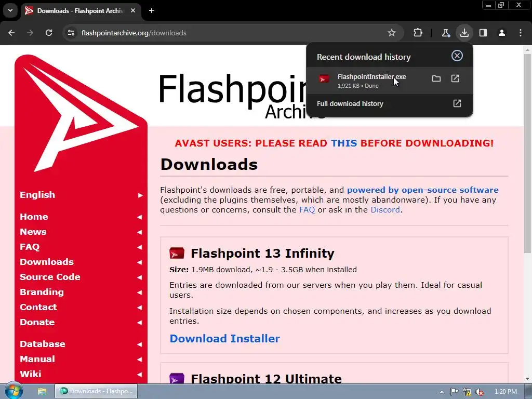
Task: Go to the Home page
Action: (x=34, y=217)
